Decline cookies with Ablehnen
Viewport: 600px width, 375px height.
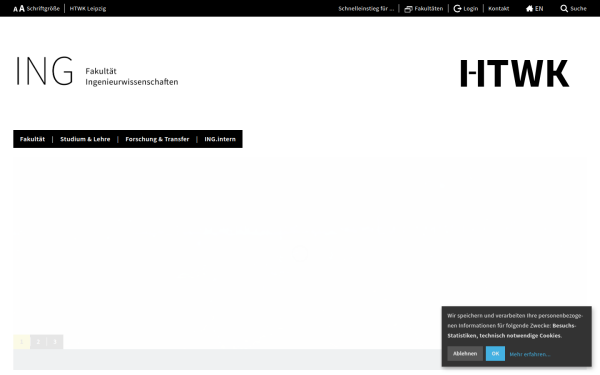pyautogui.click(x=465, y=354)
